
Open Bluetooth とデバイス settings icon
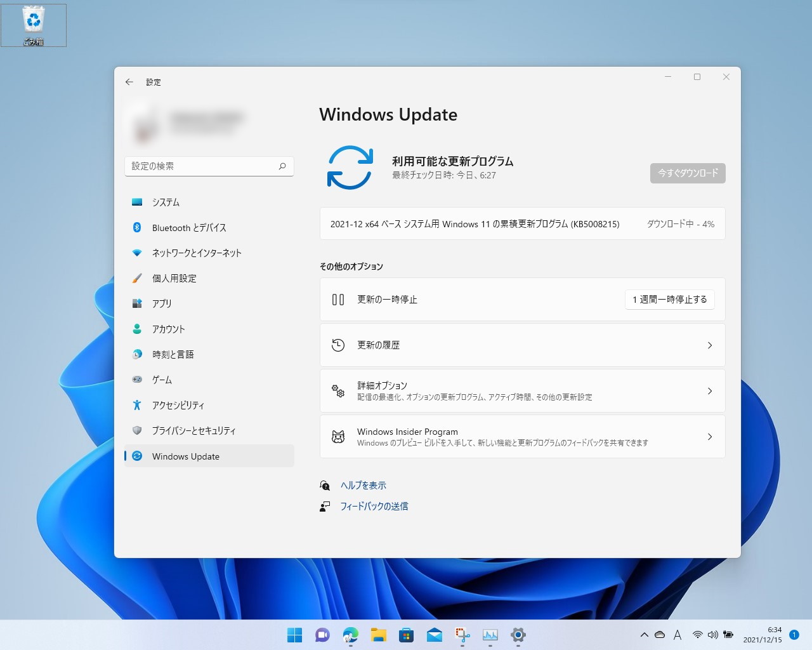point(137,227)
